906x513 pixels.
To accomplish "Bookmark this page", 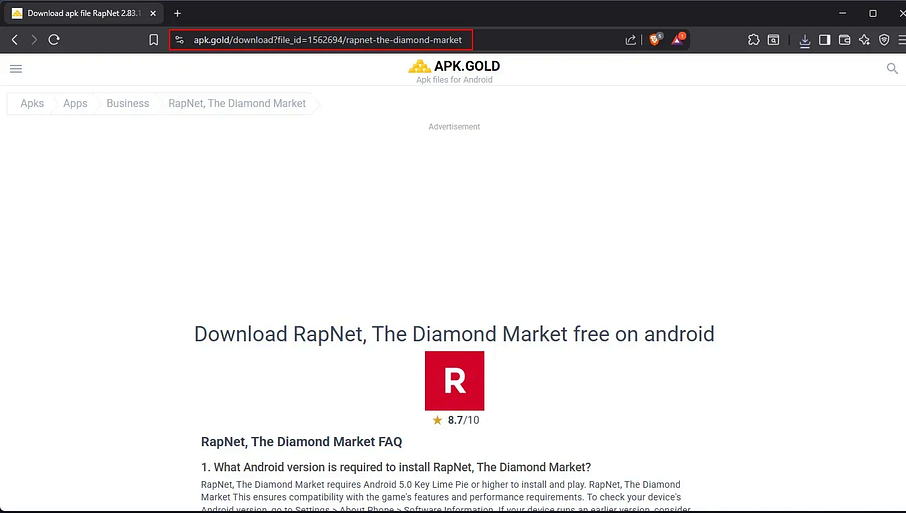I will (154, 40).
